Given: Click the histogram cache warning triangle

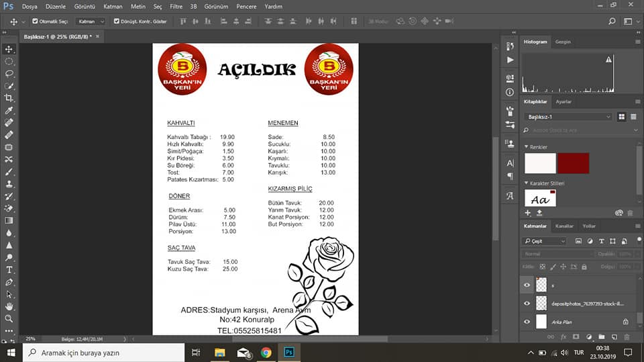Looking at the screenshot, I should (608, 60).
